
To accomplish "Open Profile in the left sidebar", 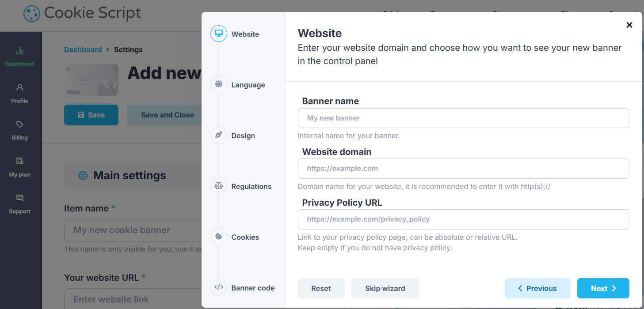I will tap(20, 93).
